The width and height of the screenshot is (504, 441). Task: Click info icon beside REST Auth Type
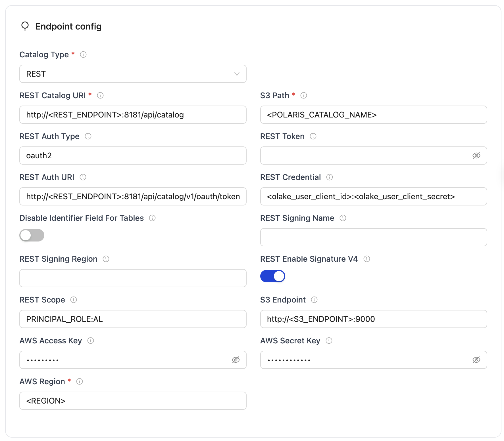coord(88,136)
